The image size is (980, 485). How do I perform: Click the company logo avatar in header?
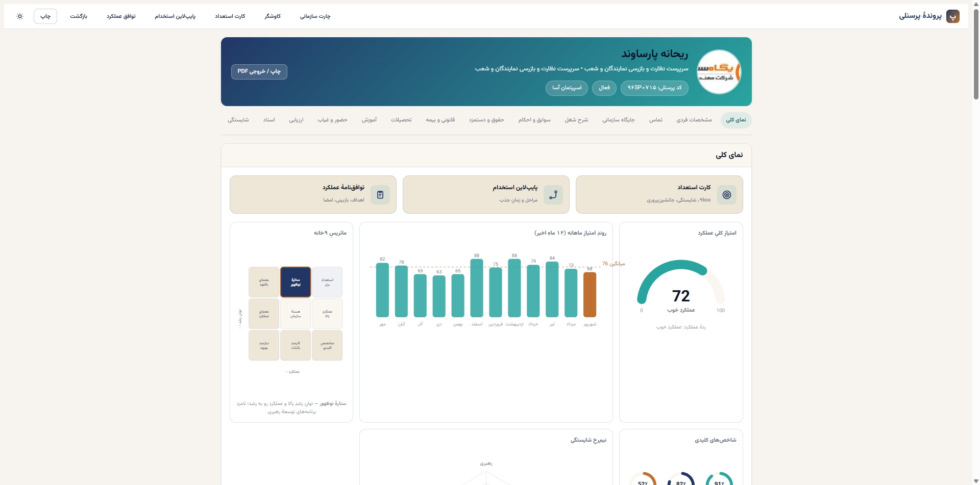[x=719, y=72]
